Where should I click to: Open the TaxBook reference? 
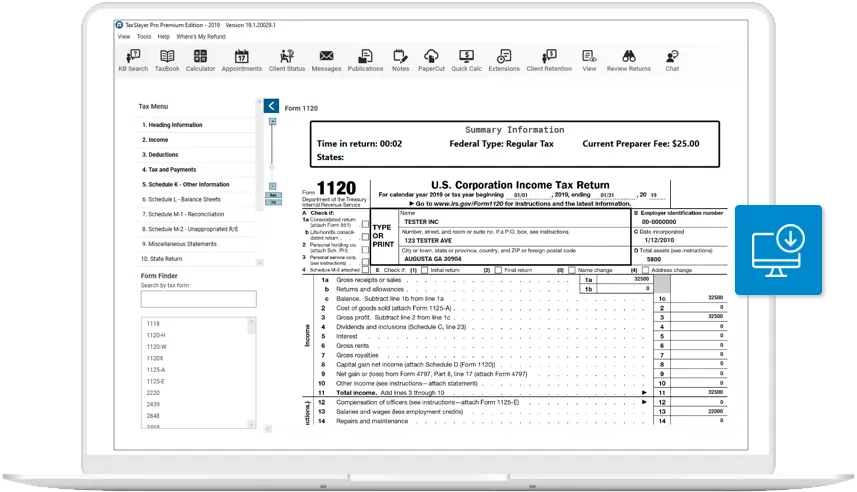[x=167, y=60]
